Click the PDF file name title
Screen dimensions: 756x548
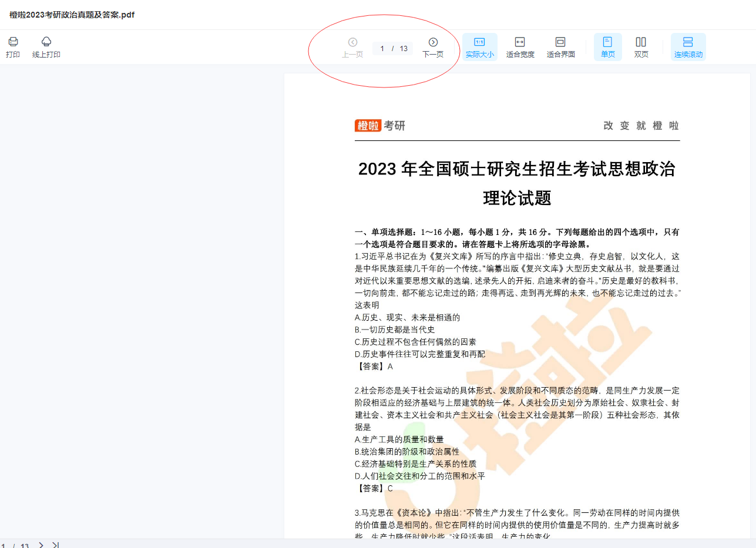72,15
